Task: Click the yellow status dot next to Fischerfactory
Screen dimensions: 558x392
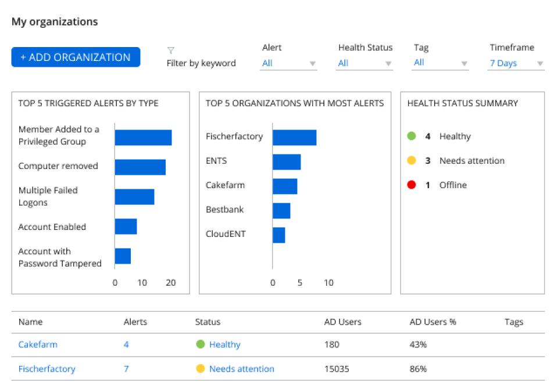Action: 201,369
